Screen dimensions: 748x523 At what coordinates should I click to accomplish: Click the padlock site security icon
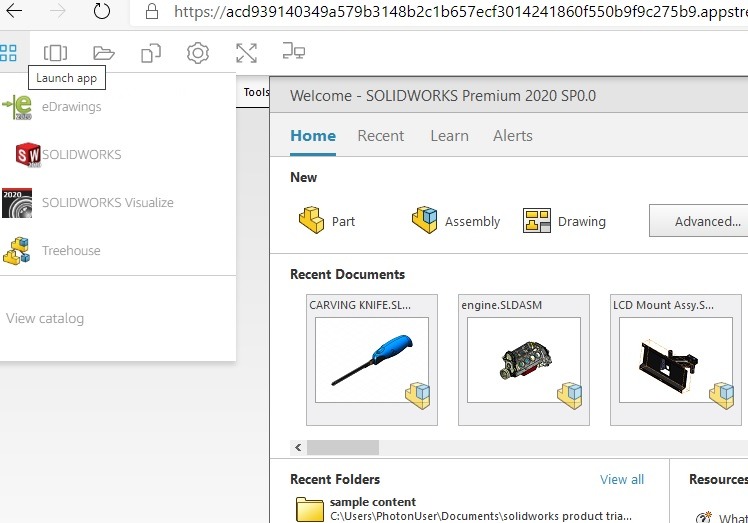(x=152, y=11)
